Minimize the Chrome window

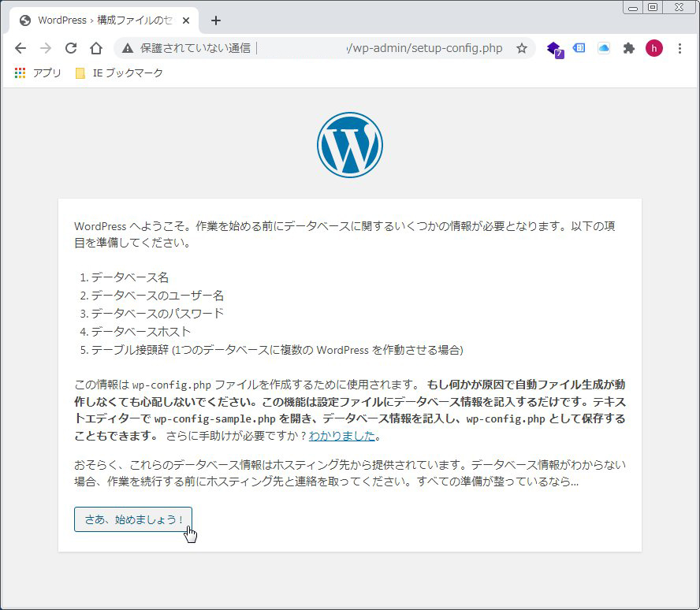[x=633, y=8]
